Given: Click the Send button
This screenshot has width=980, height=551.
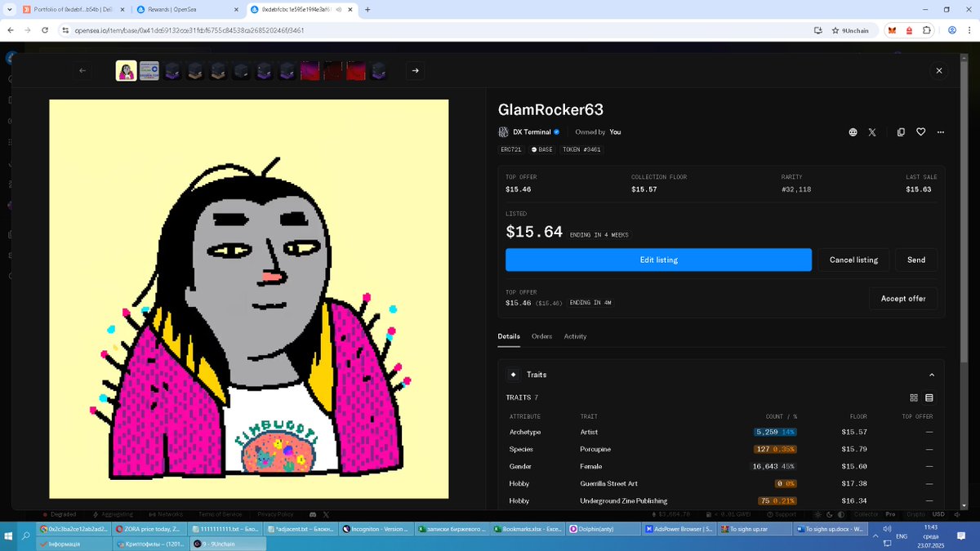Looking at the screenshot, I should (916, 260).
